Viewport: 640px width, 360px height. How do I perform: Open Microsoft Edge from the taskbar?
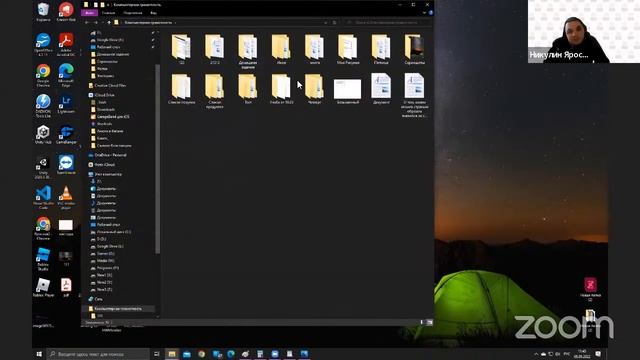pos(231,354)
